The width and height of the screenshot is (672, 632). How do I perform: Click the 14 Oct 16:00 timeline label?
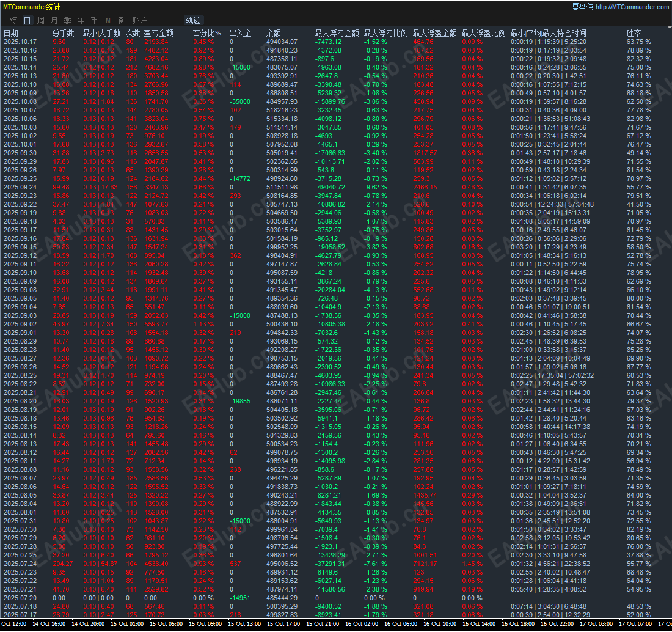(49, 624)
